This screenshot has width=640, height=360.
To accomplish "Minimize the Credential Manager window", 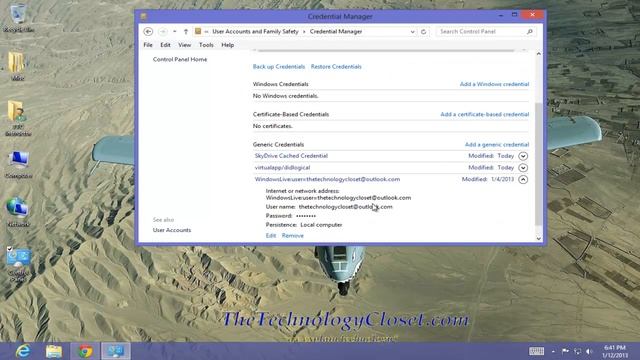I will click(x=501, y=15).
